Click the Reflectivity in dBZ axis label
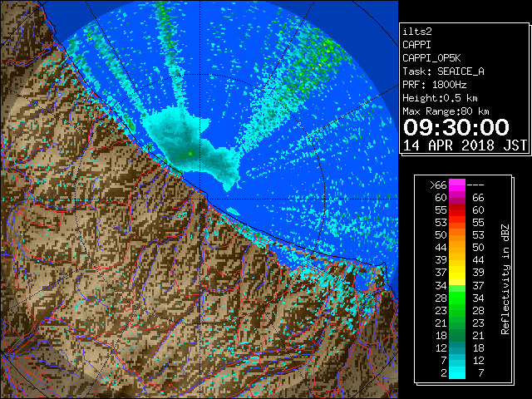This screenshot has width=532, height=399. pos(505,279)
